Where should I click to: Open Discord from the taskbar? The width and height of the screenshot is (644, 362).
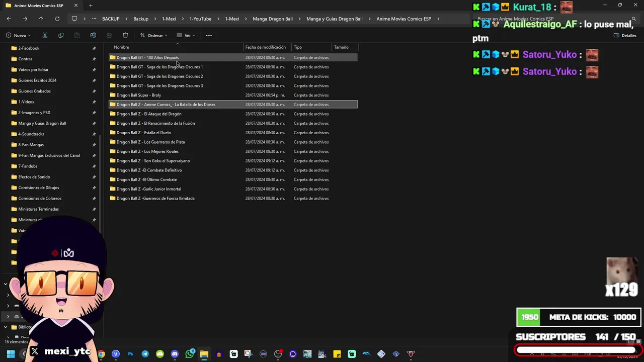175,354
